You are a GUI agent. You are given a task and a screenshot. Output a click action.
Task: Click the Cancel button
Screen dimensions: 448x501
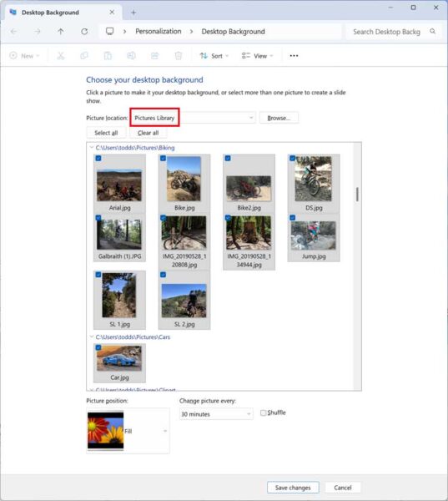click(343, 488)
